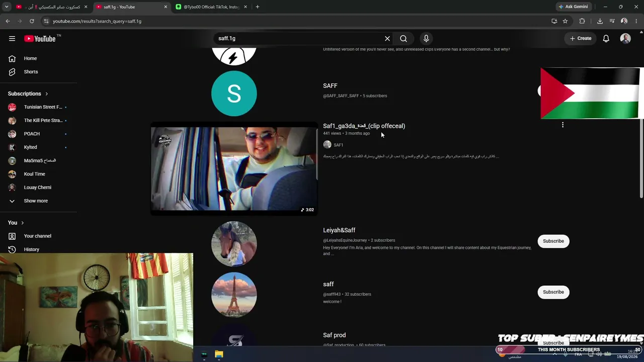Open Your channel icon in sidebar
This screenshot has width=644, height=362.
(12, 236)
